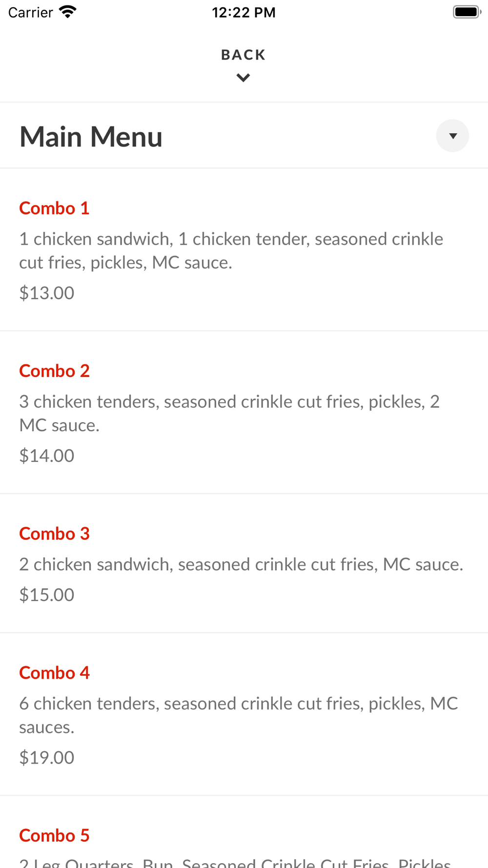
Task: Tap the Combo 2 description text
Action: (229, 413)
